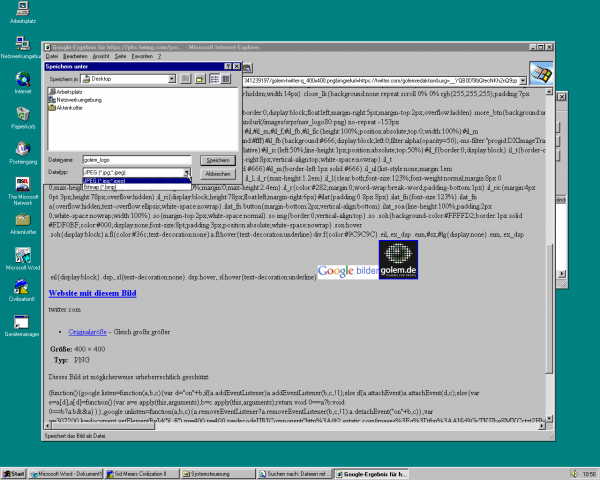600x480 pixels.
Task: Select the Microsoft Word desktop icon
Action: (23, 259)
